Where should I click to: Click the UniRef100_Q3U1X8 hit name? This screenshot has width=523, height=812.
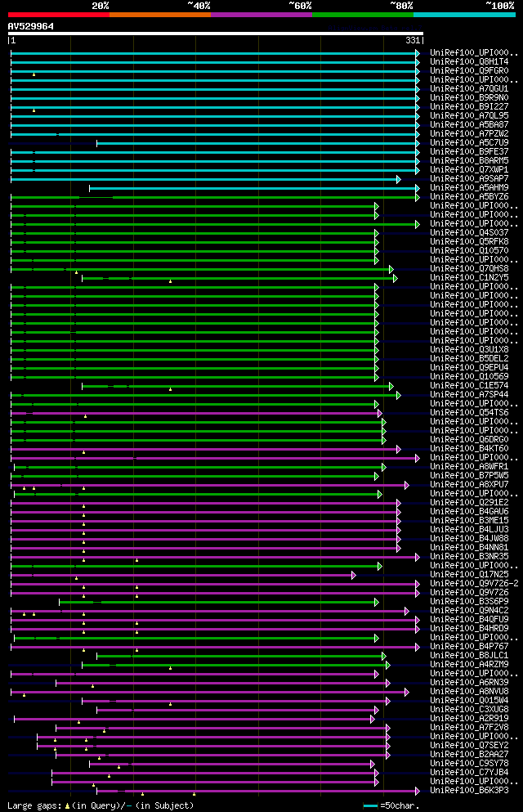[x=469, y=349]
